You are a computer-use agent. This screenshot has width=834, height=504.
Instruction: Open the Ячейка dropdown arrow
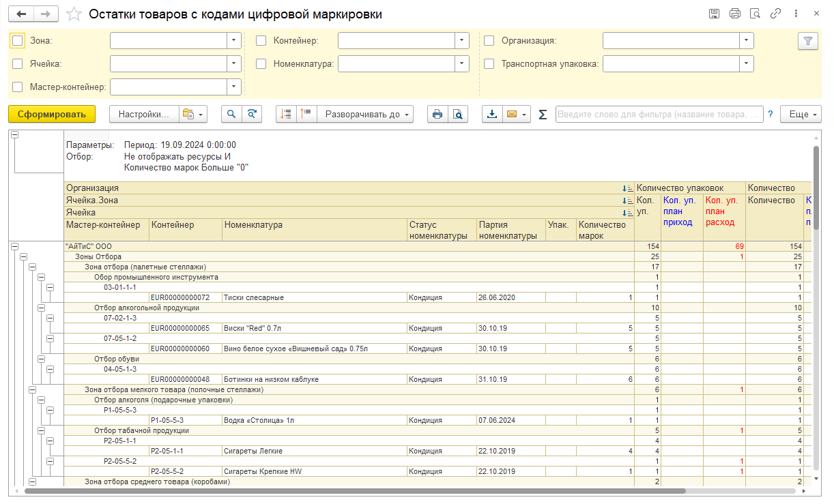pos(234,63)
